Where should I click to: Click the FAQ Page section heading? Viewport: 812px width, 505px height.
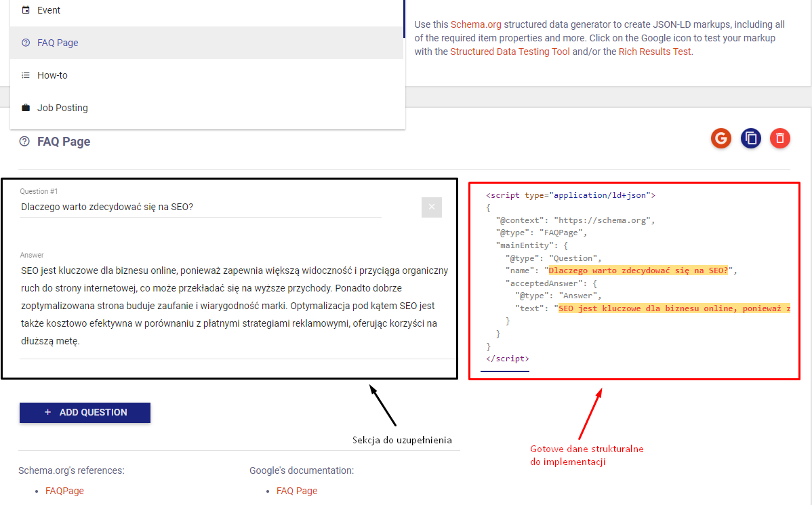tap(64, 142)
